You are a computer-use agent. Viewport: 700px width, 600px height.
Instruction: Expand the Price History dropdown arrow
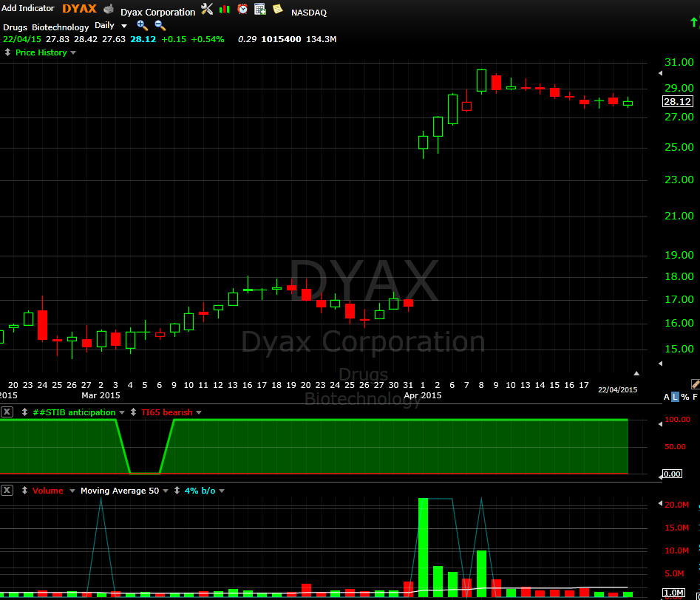(73, 52)
